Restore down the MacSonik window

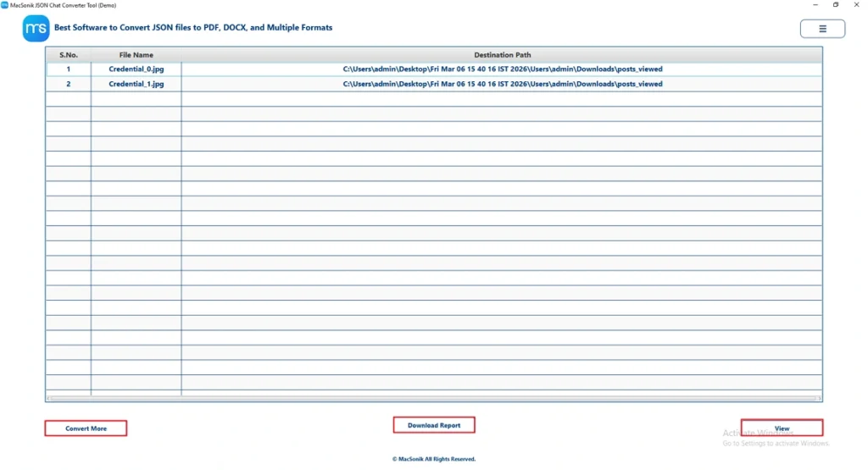click(836, 5)
